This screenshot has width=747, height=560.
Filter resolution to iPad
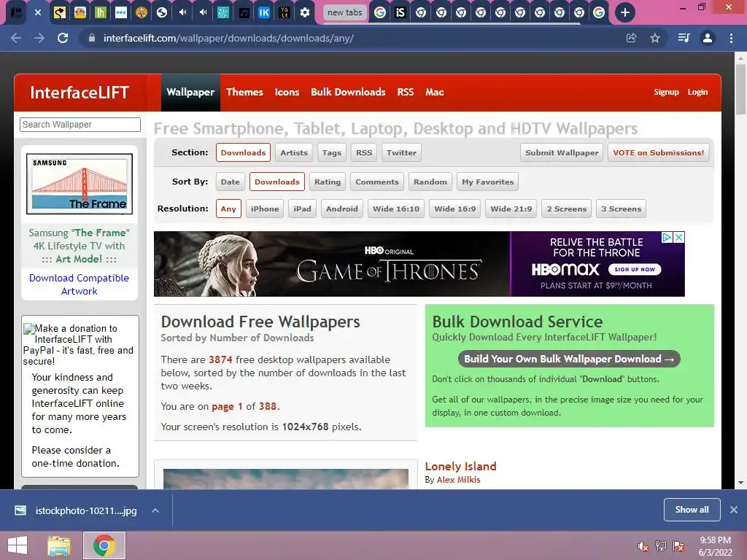(302, 209)
